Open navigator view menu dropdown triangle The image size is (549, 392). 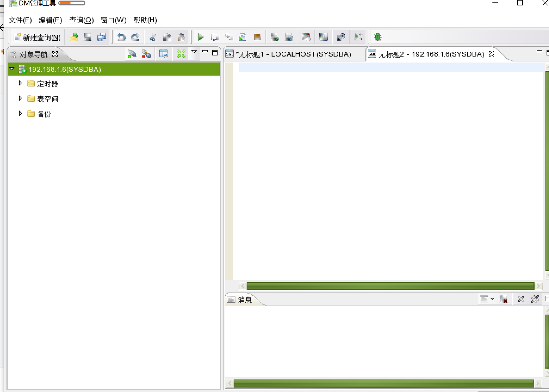click(194, 52)
